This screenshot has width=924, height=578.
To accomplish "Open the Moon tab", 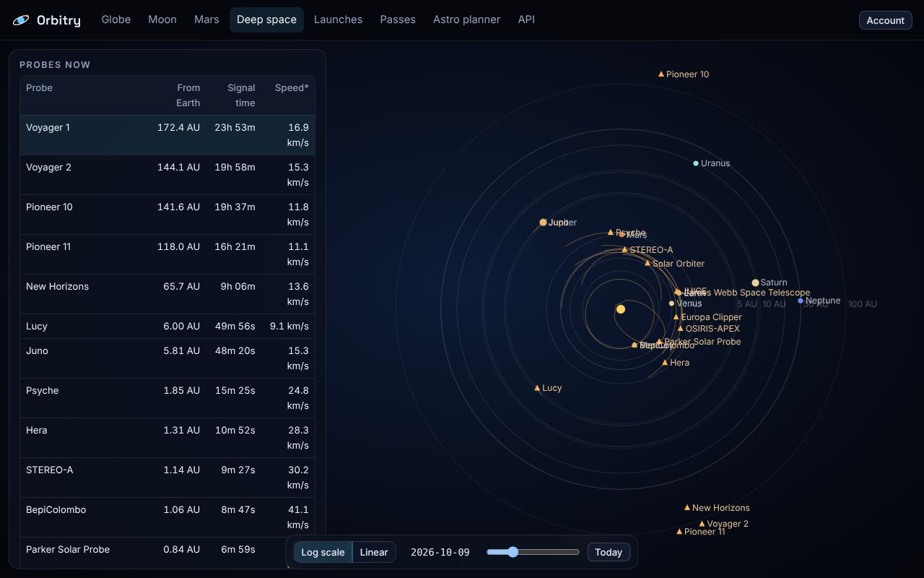I will [x=162, y=20].
